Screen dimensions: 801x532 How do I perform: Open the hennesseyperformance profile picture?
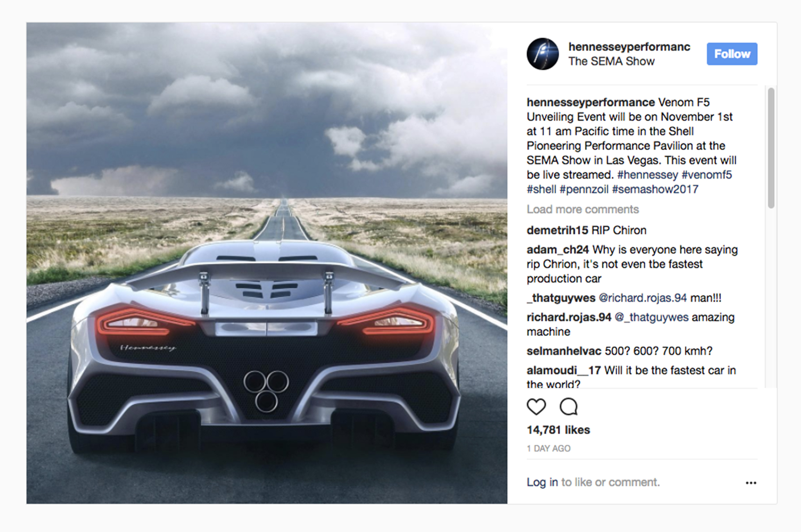pos(542,54)
